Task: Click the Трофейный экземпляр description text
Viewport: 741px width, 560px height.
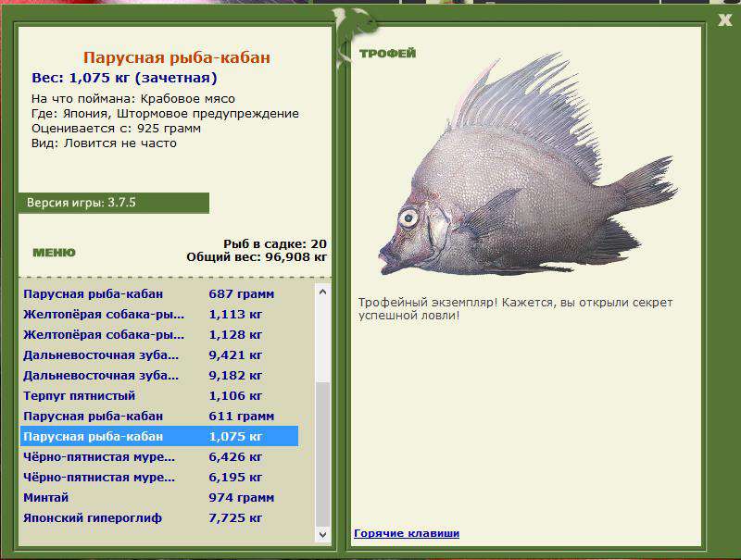Action: (515, 308)
